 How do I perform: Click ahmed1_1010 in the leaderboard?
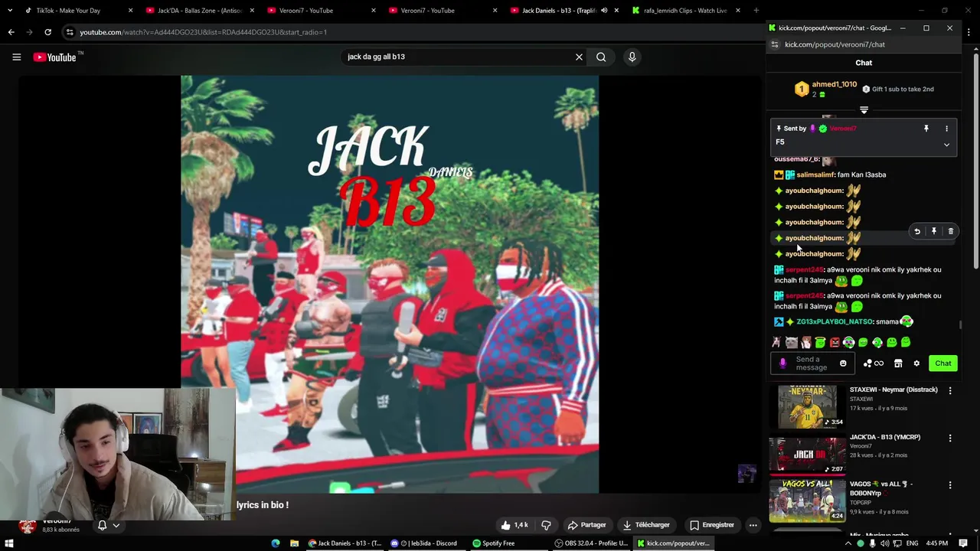(834, 85)
